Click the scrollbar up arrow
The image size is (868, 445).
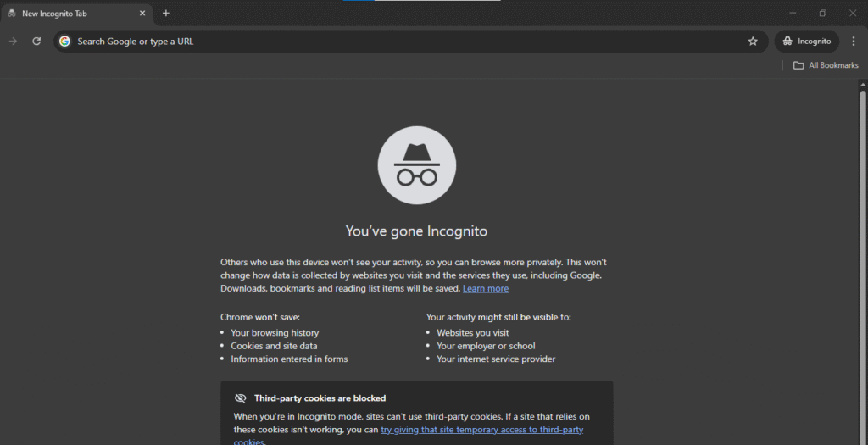coord(862,84)
